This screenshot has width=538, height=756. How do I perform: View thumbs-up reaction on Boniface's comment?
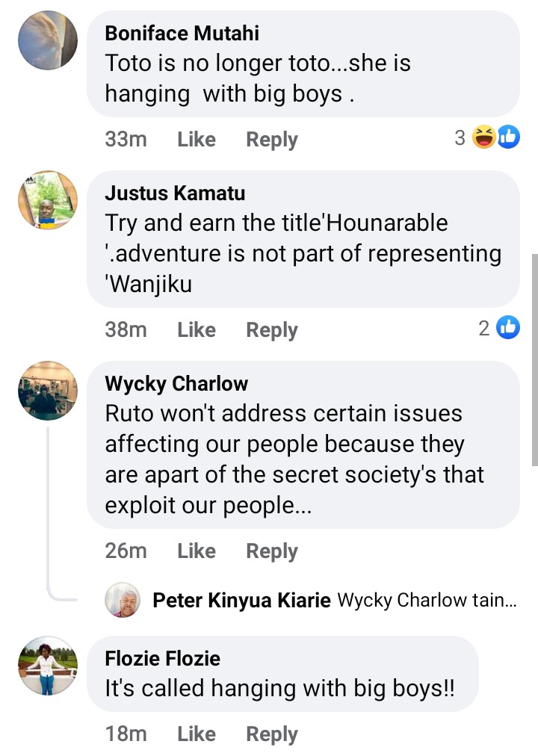[508, 137]
